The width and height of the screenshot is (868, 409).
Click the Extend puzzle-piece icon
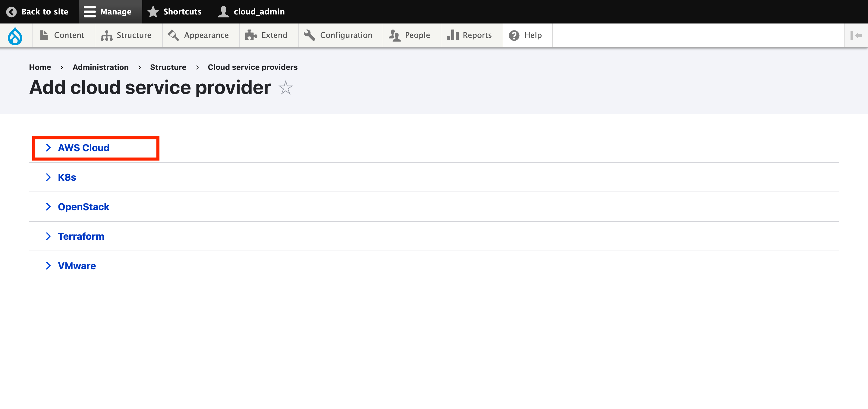tap(251, 35)
